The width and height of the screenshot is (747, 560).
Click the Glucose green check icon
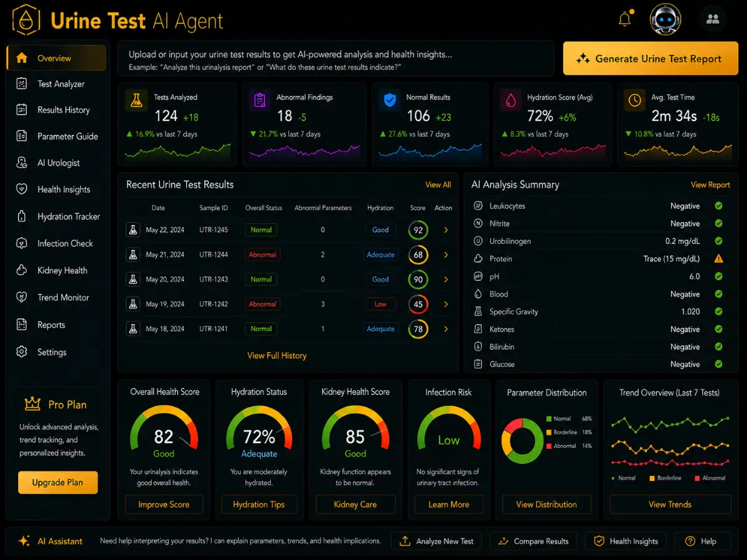point(718,364)
